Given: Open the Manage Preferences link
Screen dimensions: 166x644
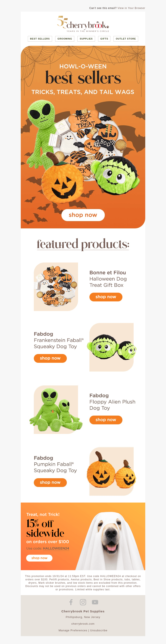Looking at the screenshot, I should pos(73,630).
